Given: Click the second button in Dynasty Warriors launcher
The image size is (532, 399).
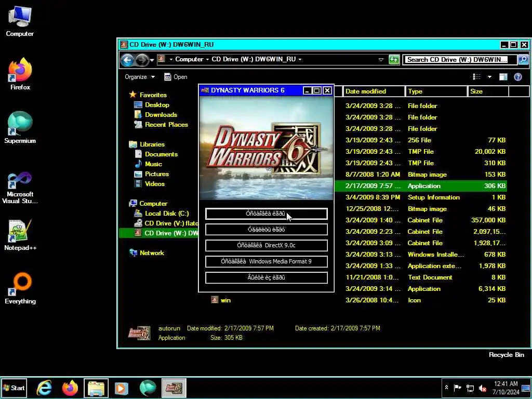Looking at the screenshot, I should [267, 230].
